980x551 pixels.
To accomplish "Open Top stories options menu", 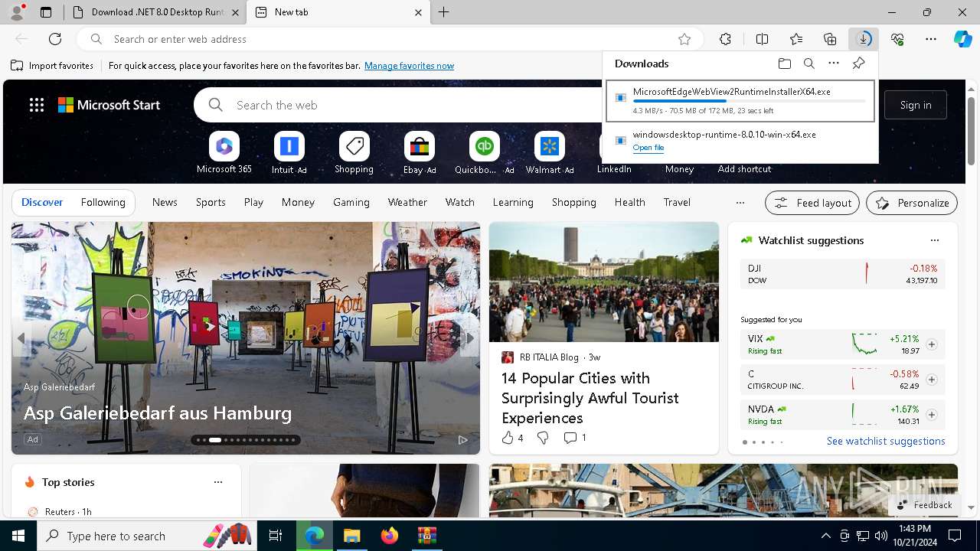I will pyautogui.click(x=218, y=482).
